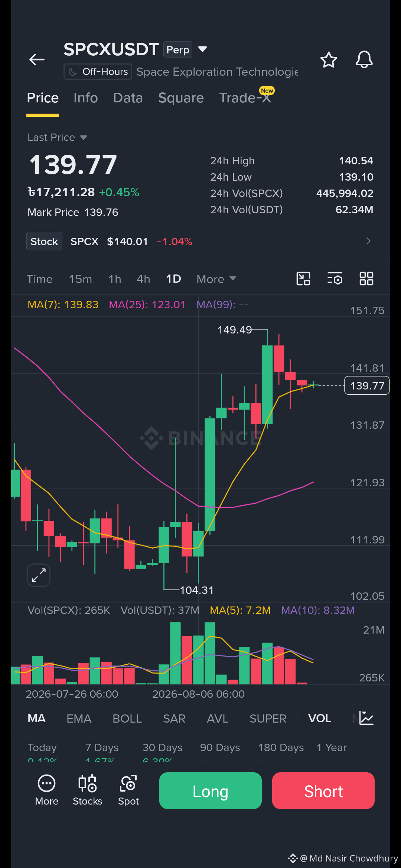The width and height of the screenshot is (401, 868).
Task: Open the More menu icon
Action: pyautogui.click(x=46, y=790)
